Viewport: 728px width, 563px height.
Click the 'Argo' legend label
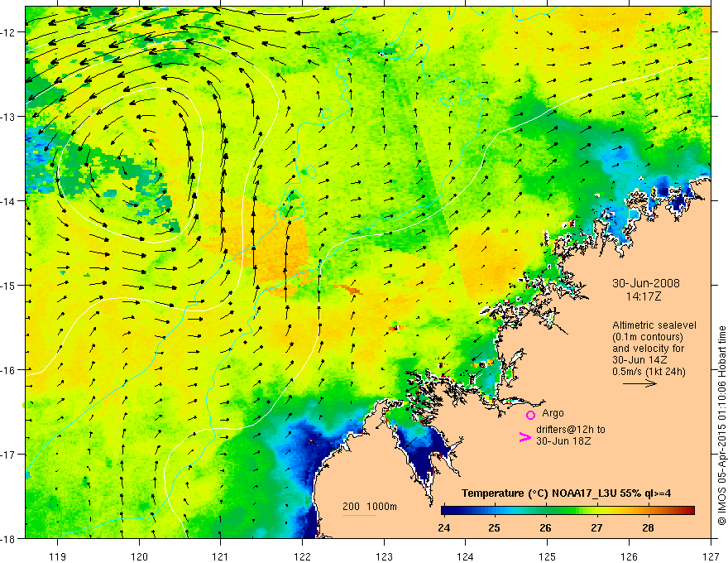pos(553,413)
